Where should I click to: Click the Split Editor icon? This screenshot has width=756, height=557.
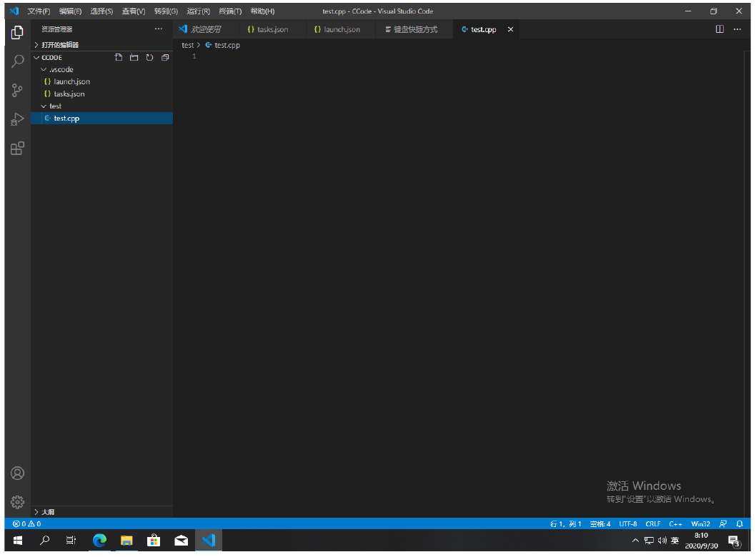[x=720, y=29]
